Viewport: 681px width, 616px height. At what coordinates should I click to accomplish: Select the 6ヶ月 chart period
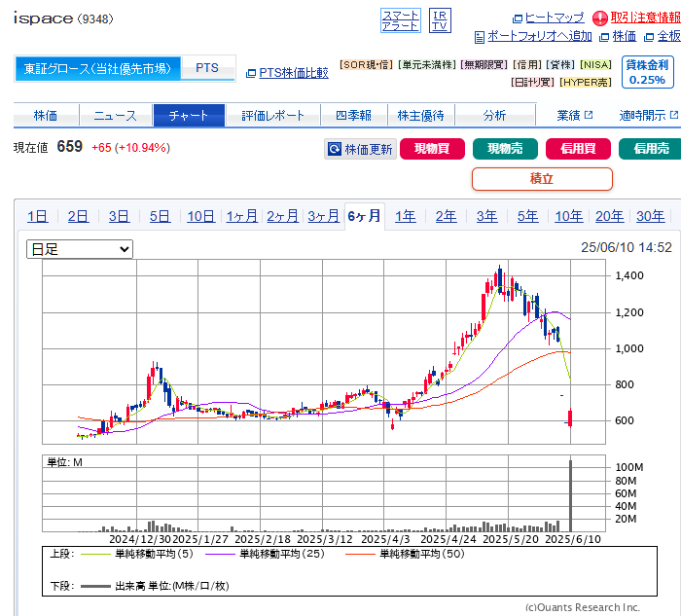(365, 216)
